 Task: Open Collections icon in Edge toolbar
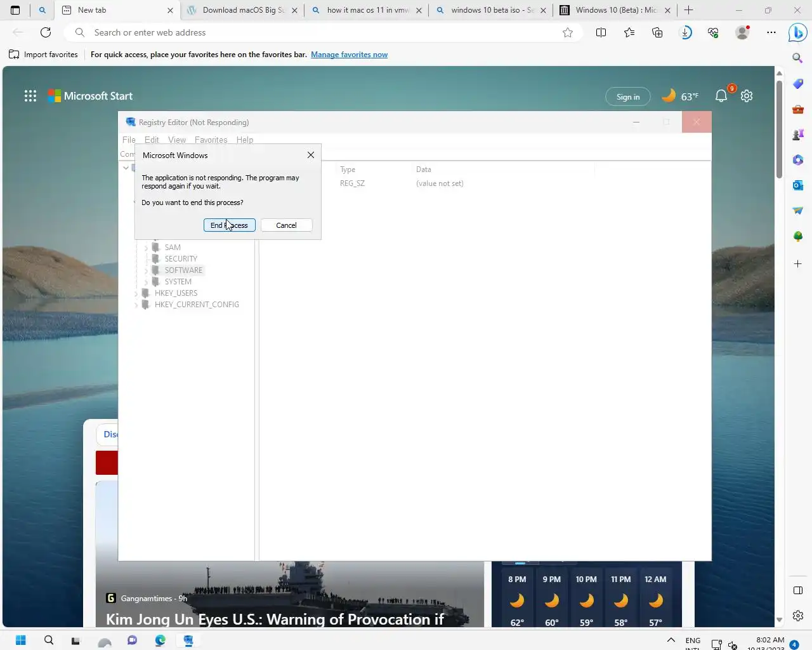pos(657,32)
